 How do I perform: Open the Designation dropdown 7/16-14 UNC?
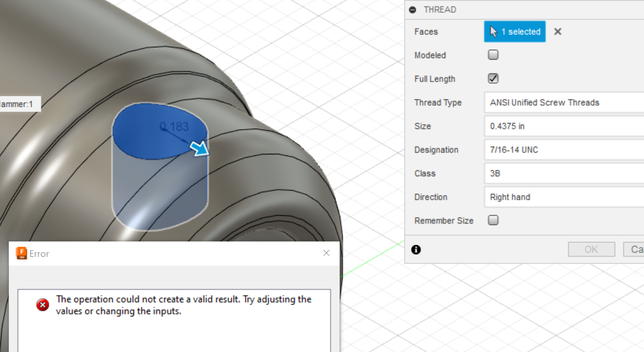tap(564, 150)
